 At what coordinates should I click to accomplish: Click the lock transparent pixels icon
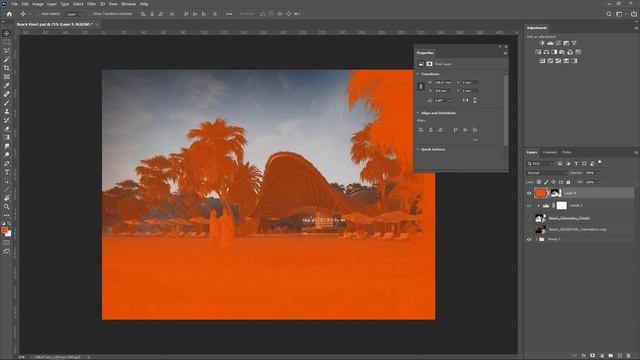(539, 182)
